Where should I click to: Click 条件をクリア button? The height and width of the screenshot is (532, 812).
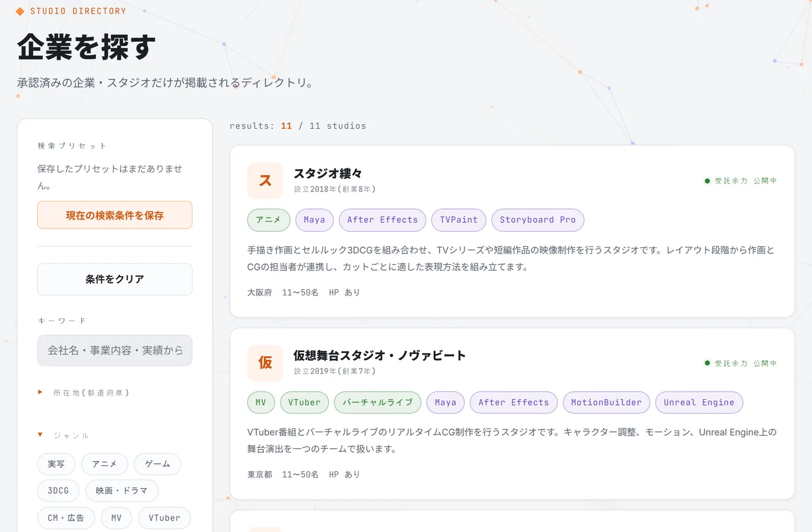pyautogui.click(x=115, y=279)
